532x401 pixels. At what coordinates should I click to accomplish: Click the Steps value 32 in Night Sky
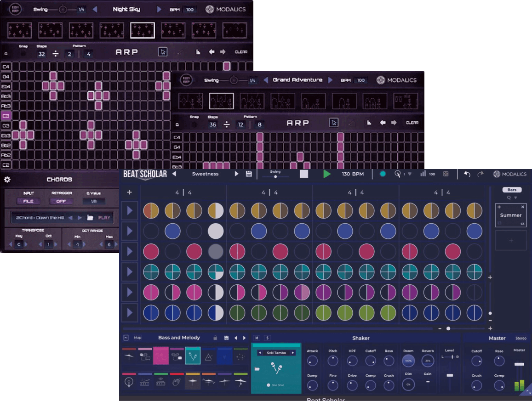41,54
